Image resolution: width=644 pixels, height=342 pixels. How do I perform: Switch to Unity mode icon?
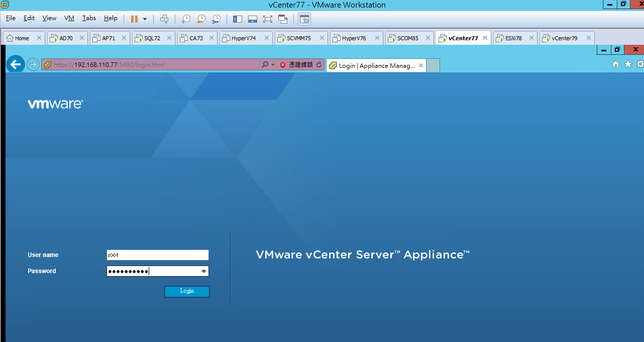pyautogui.click(x=283, y=19)
